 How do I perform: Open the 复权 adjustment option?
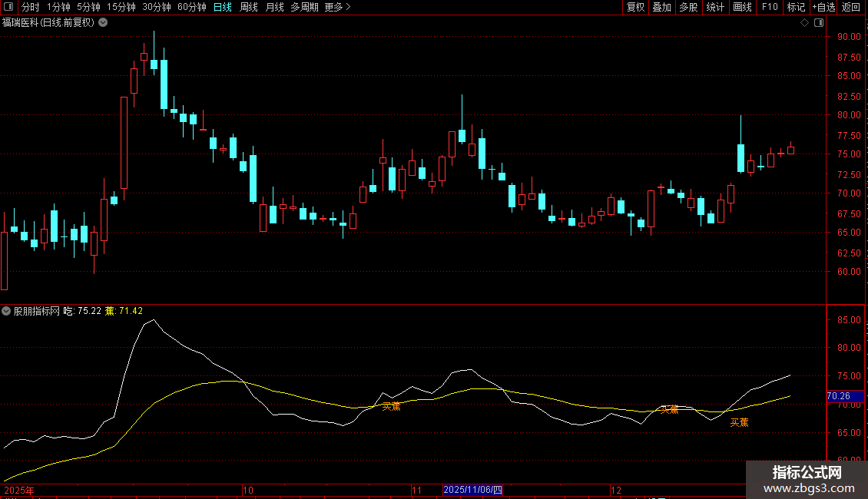[x=635, y=7]
